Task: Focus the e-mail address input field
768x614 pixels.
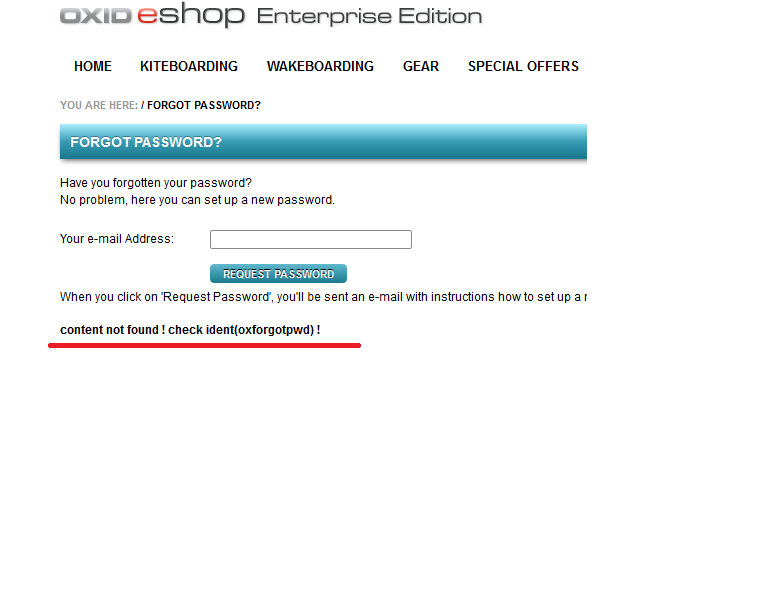Action: tap(311, 239)
